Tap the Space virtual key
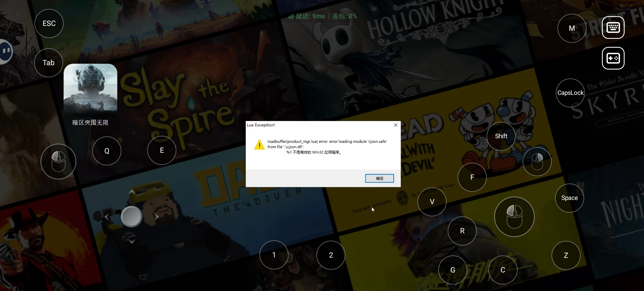 coord(570,198)
